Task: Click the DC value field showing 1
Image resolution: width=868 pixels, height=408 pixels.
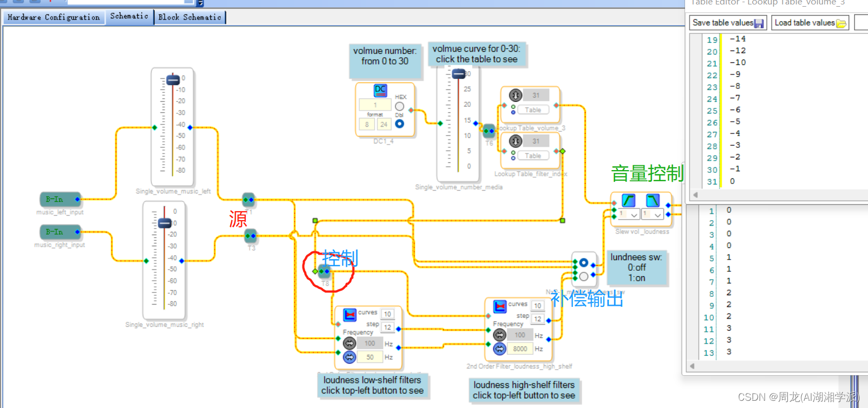Action: coord(375,105)
